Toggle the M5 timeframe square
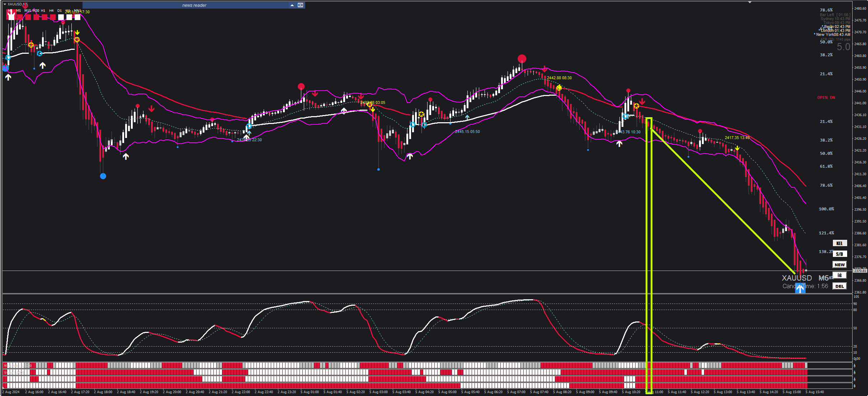 [20, 17]
